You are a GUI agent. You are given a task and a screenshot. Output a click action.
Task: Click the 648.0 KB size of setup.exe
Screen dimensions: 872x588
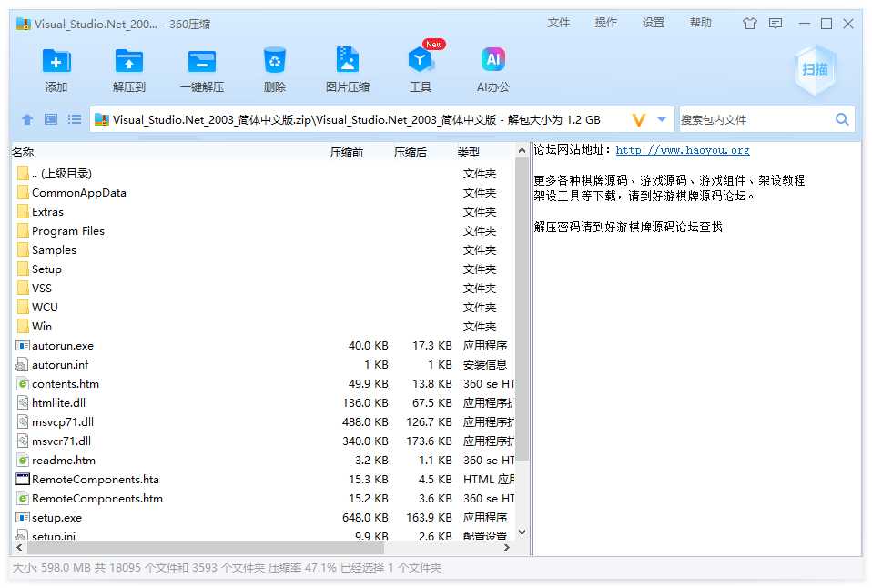pos(365,517)
